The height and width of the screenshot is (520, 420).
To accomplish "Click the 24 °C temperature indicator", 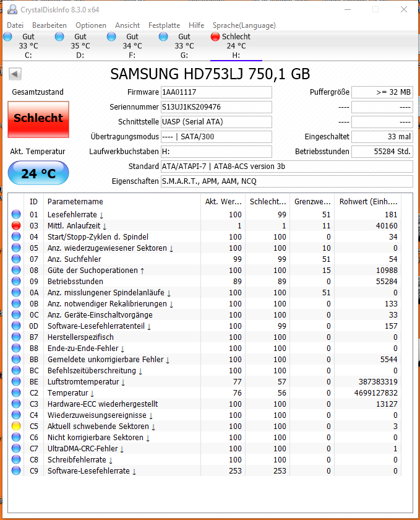I will [x=38, y=173].
